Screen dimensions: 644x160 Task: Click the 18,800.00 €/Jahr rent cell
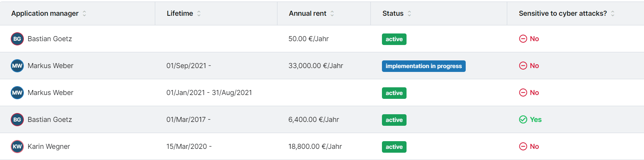[315, 147]
